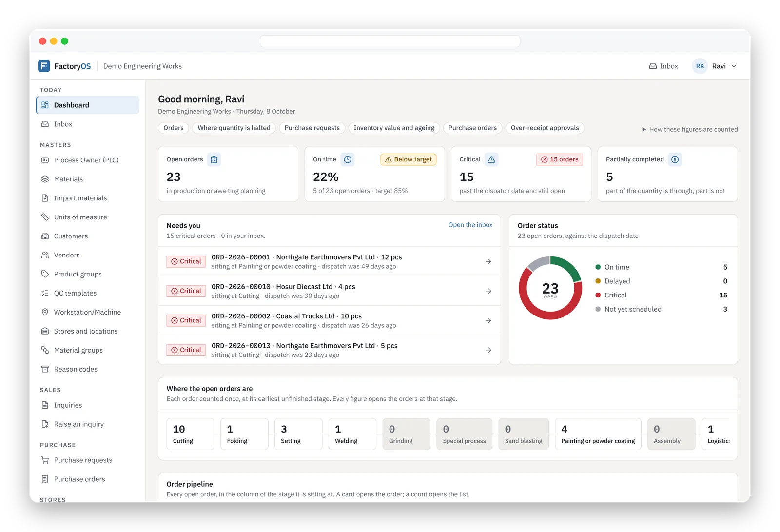The image size is (780, 532).
Task: Click the red Critical legend swatch
Action: tap(598, 295)
